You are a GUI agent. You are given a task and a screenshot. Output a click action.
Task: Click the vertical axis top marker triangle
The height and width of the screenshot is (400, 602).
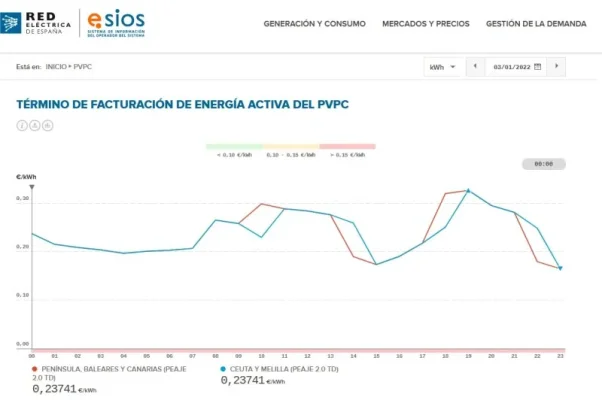[x=32, y=187]
